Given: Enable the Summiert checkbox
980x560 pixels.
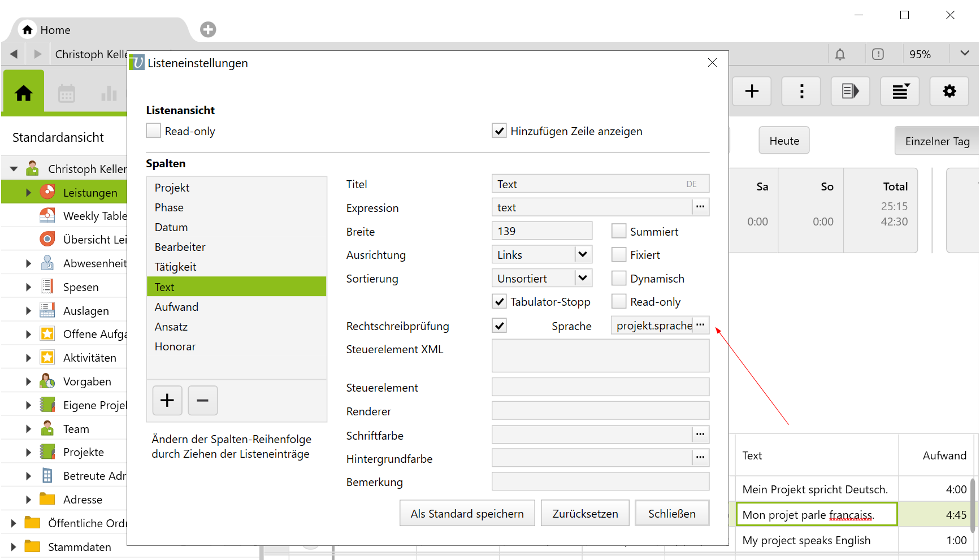Looking at the screenshot, I should [619, 231].
